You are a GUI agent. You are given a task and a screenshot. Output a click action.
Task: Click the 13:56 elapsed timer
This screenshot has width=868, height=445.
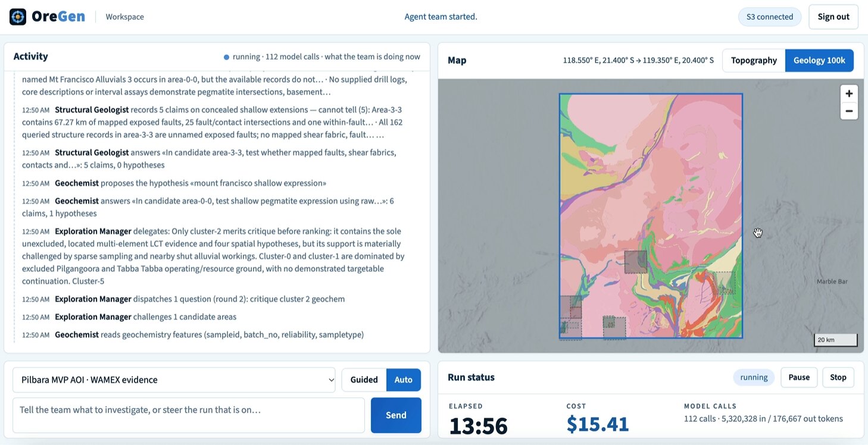tap(479, 425)
